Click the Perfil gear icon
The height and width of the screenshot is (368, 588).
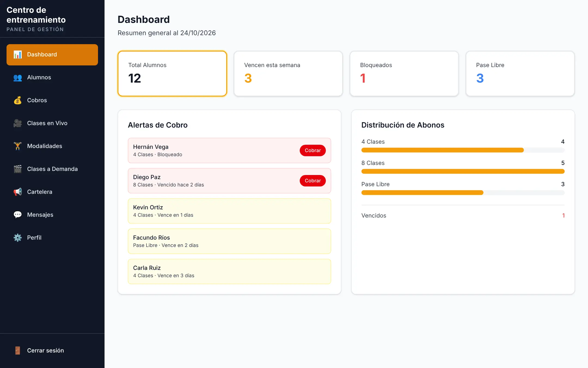point(18,238)
